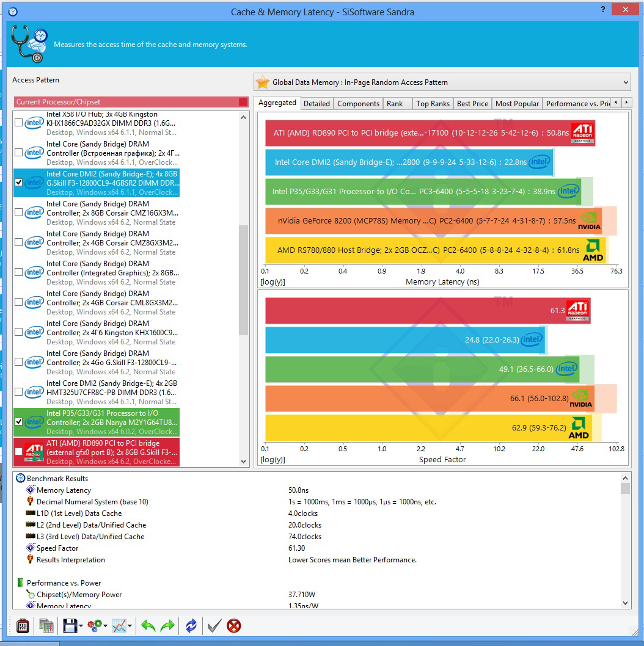Image resolution: width=644 pixels, height=646 pixels.
Task: Click the AMD logo on yellow latency bar
Action: pyautogui.click(x=593, y=250)
